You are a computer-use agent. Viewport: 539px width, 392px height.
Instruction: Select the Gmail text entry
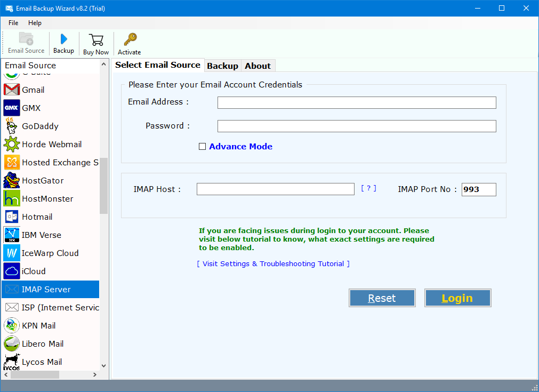(33, 90)
